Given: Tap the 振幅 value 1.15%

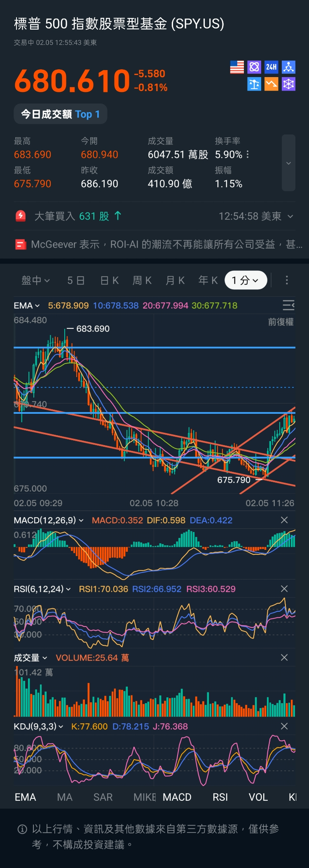Looking at the screenshot, I should click(x=229, y=184).
